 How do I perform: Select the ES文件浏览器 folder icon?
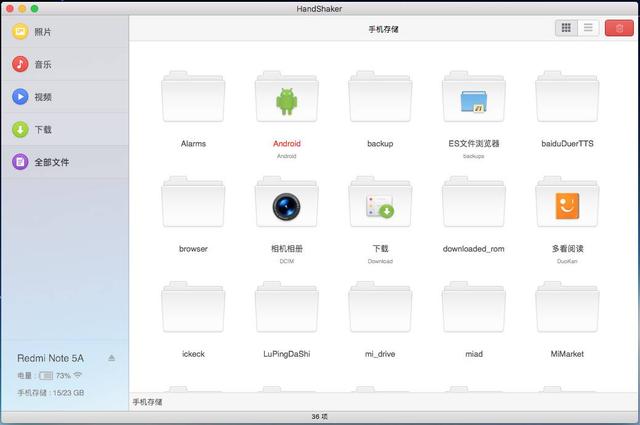pos(473,97)
